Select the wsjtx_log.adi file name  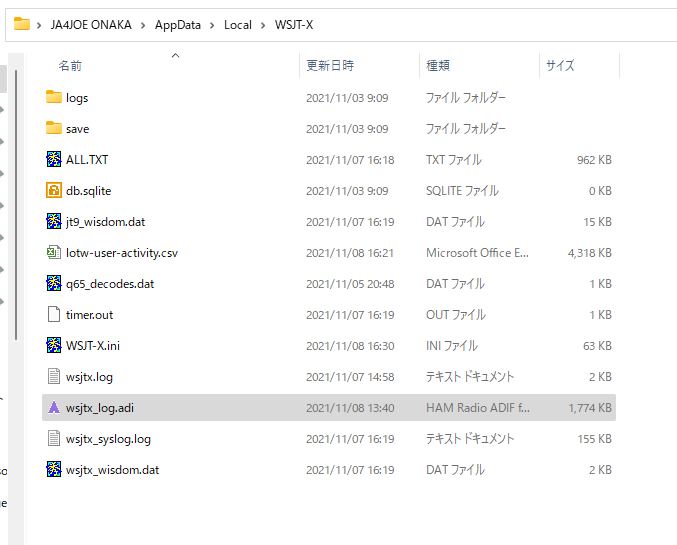pos(100,408)
